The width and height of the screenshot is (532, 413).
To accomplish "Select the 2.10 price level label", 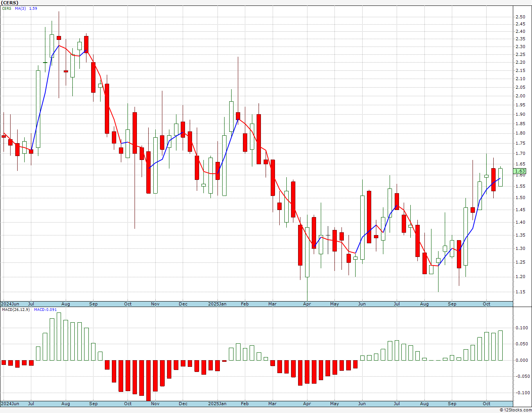I will click(x=520, y=79).
